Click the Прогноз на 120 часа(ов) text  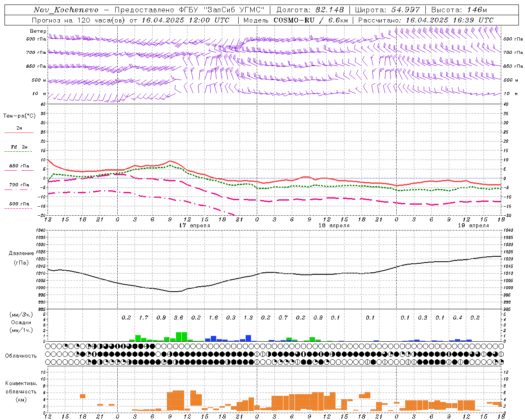coord(79,20)
